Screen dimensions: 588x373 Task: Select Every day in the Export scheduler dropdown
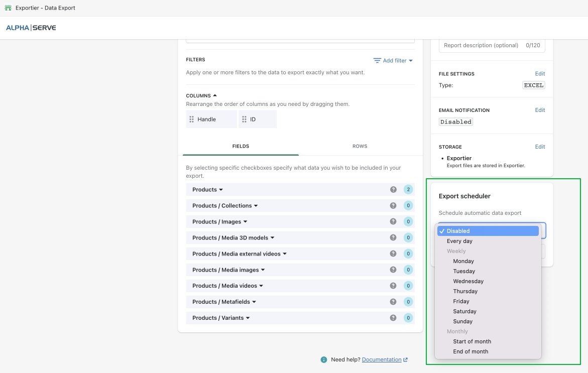coord(459,241)
